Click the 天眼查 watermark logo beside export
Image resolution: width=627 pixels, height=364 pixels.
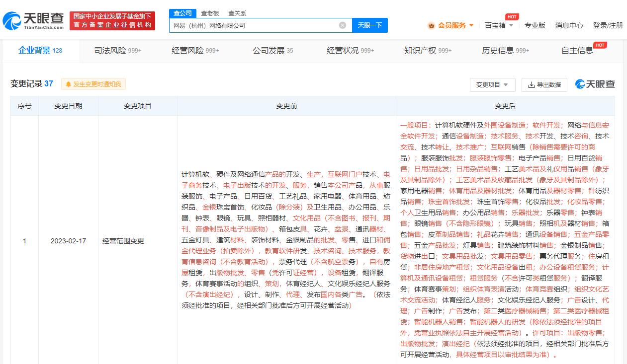click(595, 84)
